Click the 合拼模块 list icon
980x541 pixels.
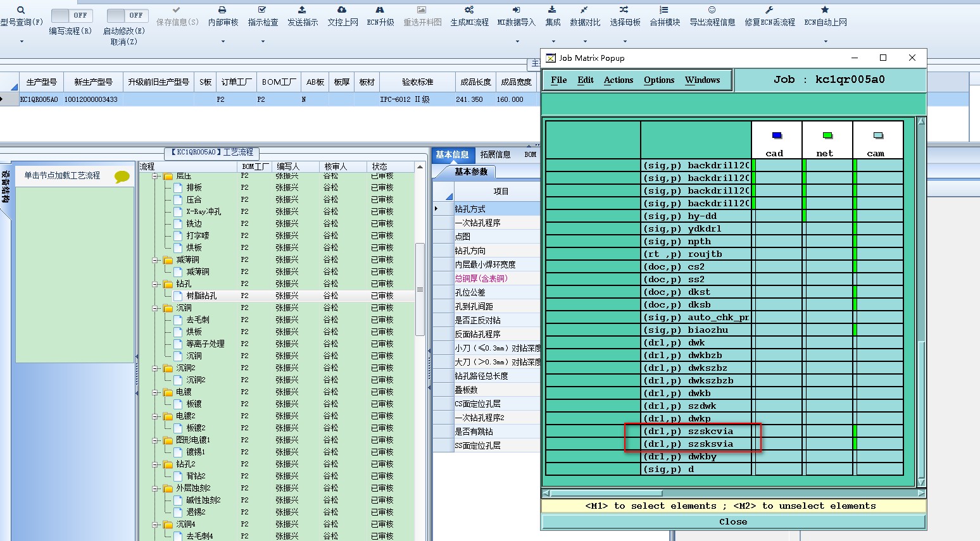664,10
